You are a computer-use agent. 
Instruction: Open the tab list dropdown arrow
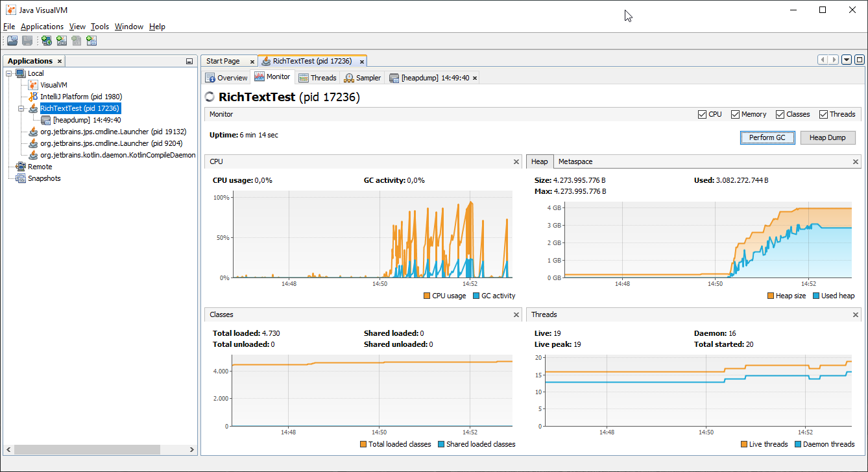tap(846, 59)
